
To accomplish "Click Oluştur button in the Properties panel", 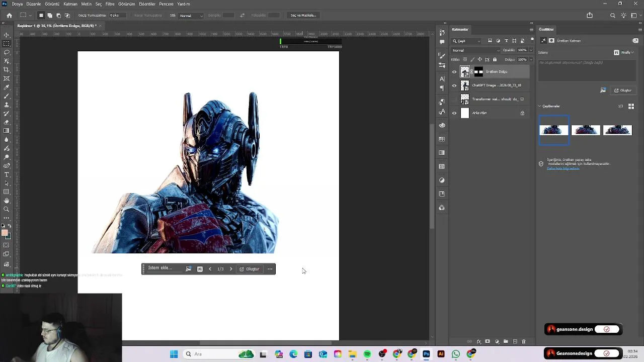I will tap(623, 90).
